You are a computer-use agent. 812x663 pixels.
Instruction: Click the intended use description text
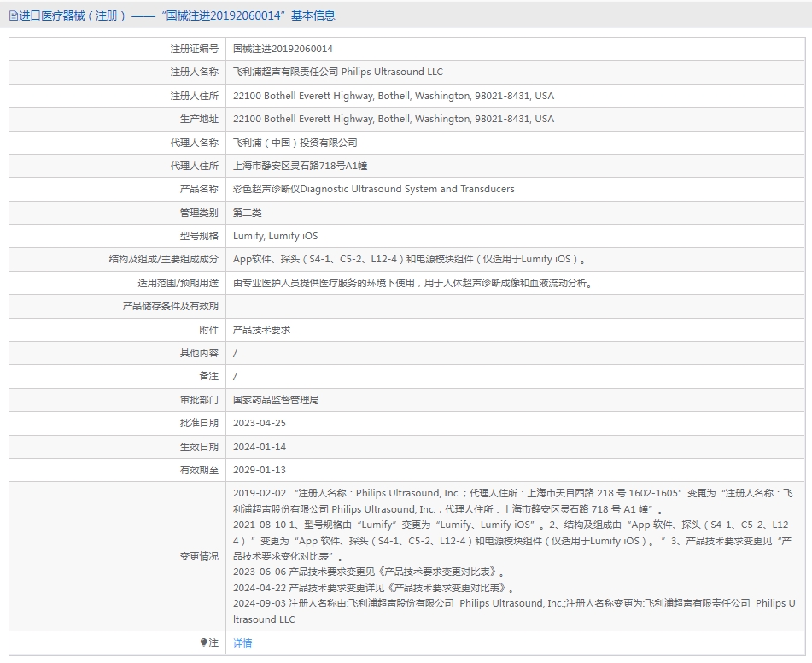tap(412, 283)
